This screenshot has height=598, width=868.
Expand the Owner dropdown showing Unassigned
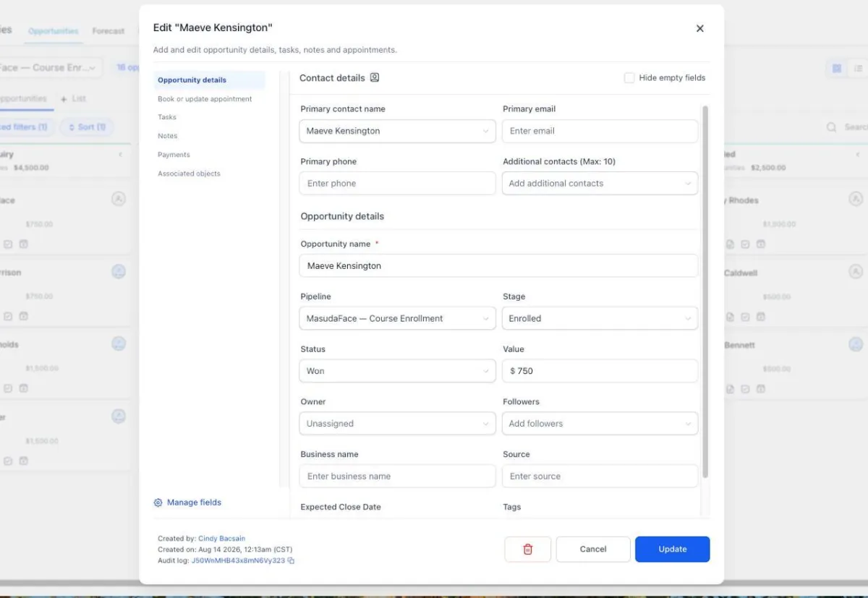pyautogui.click(x=397, y=424)
